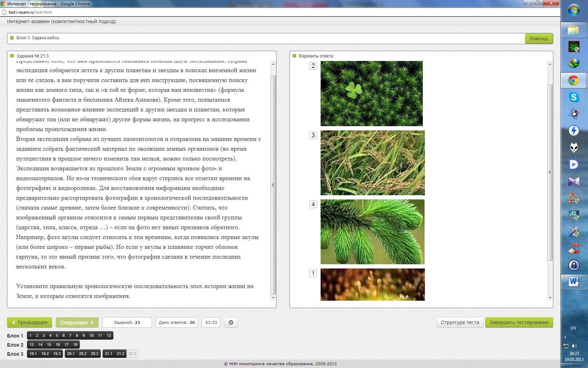Switch to task 21.2 in Блок 3
Screen dimensions: 588x368
click(x=120, y=354)
